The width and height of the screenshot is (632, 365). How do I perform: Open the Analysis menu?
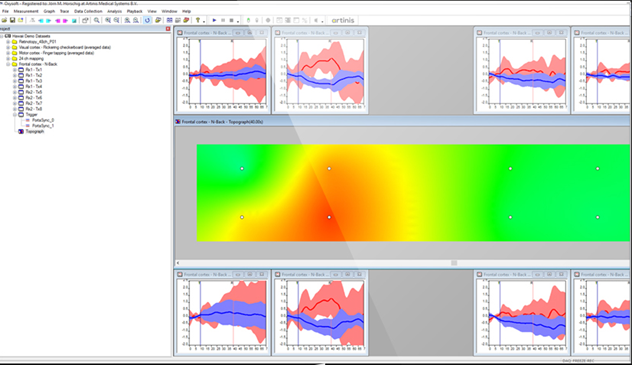[x=114, y=11]
